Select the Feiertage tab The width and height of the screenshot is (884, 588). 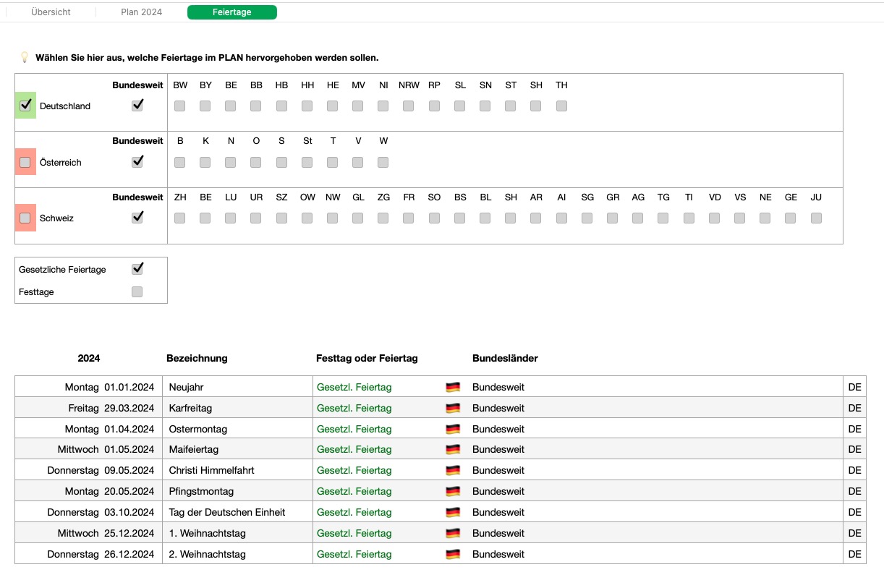click(231, 12)
